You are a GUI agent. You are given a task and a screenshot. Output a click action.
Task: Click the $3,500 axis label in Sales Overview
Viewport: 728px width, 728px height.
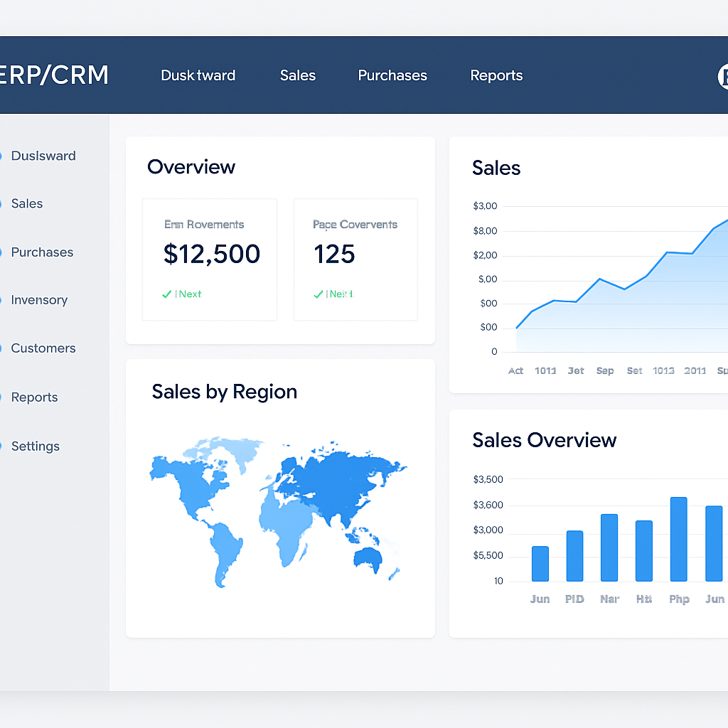coord(488,479)
